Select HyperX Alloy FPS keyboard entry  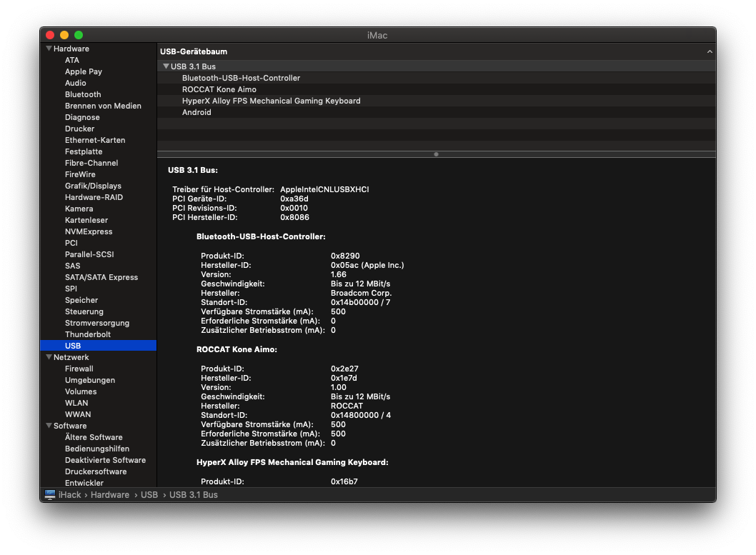click(271, 101)
